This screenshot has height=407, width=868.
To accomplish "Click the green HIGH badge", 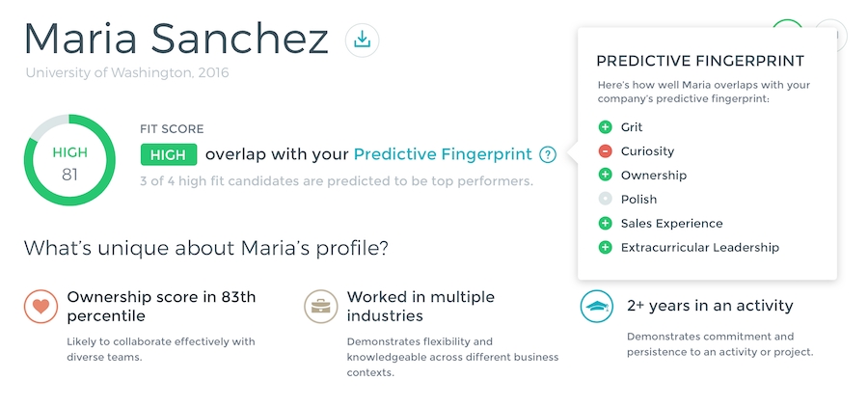I will coord(169,154).
